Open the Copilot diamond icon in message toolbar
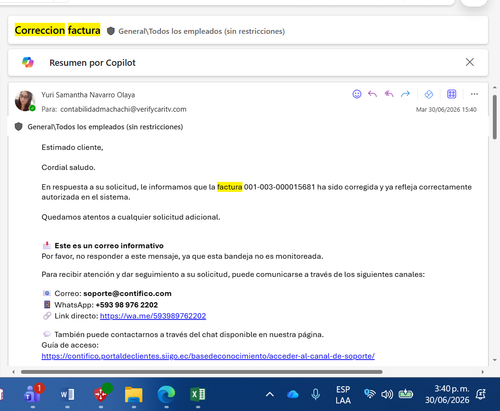Screen dimensions: 500x411 point(429,94)
